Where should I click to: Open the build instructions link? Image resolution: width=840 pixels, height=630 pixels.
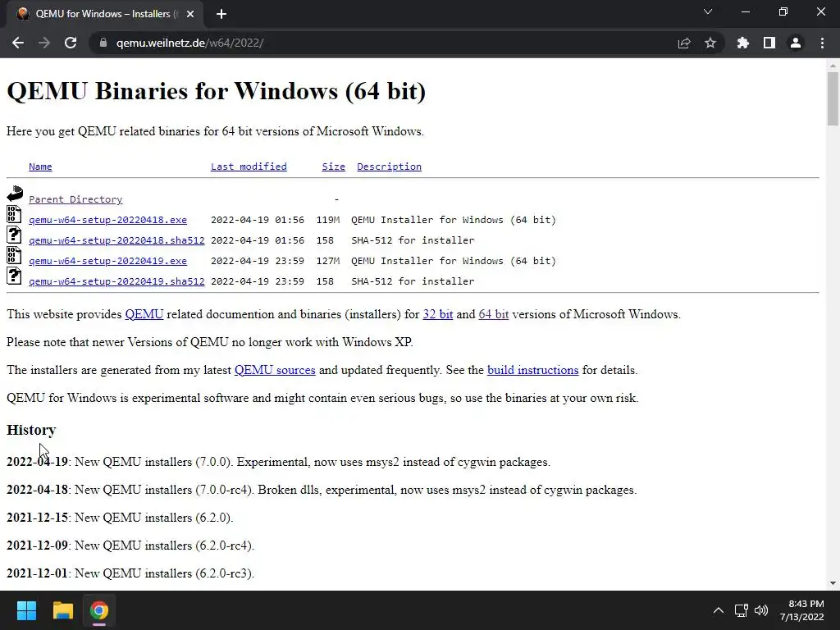click(532, 370)
